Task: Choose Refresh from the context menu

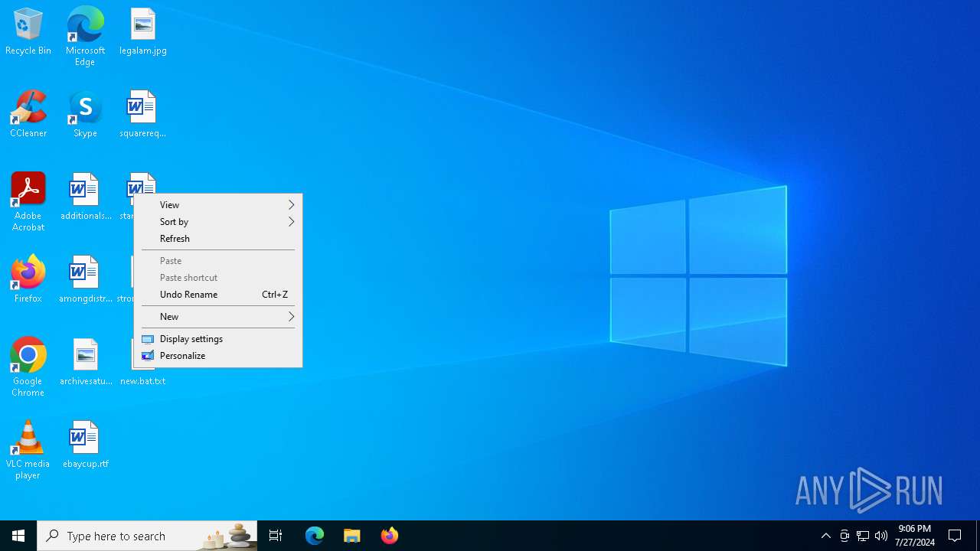Action: (218, 239)
